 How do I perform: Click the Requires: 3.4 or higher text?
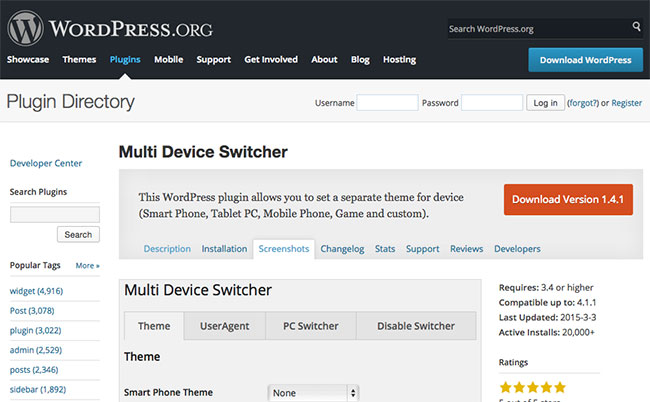[546, 288]
